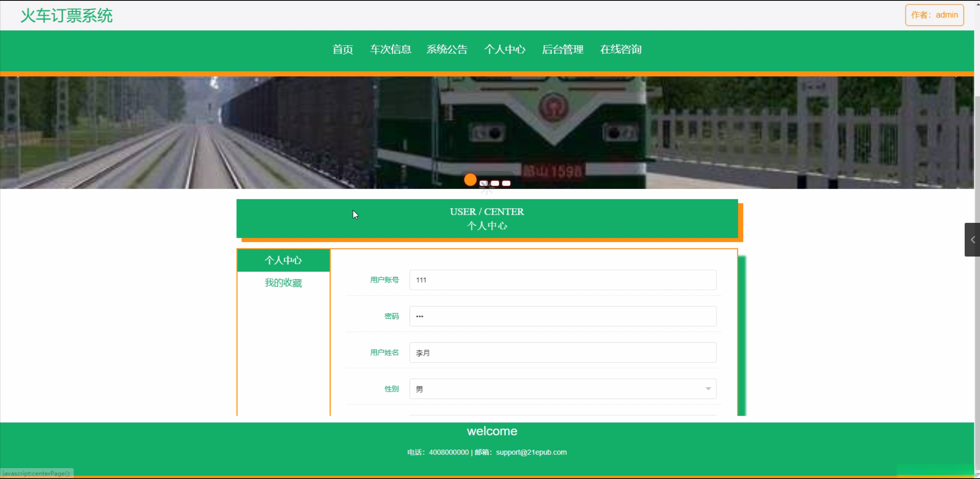This screenshot has height=479, width=980.
Task: Open 在线咨询 navigation item
Action: [x=621, y=49]
